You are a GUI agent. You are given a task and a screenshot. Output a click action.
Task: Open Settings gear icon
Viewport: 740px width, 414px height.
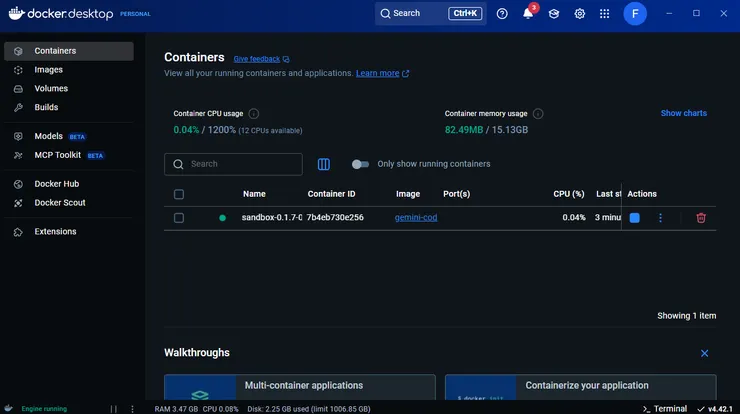pyautogui.click(x=580, y=14)
